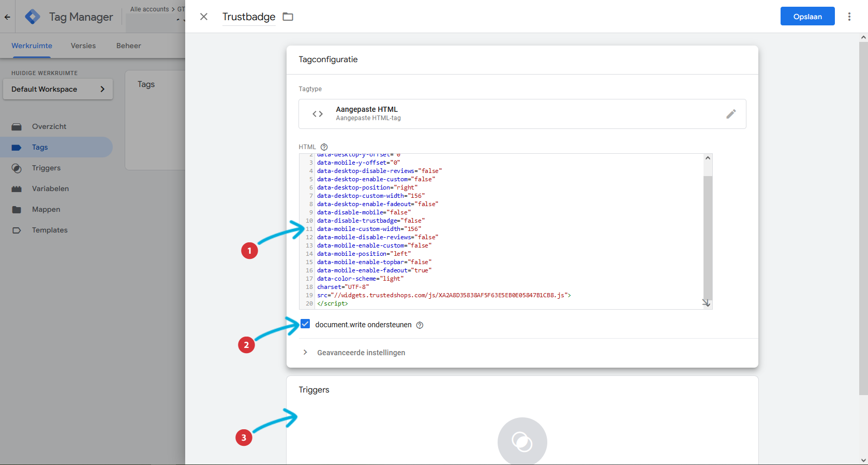Click the page scrollbar down arrow
Viewport: 868px width, 465px height.
pos(863,460)
